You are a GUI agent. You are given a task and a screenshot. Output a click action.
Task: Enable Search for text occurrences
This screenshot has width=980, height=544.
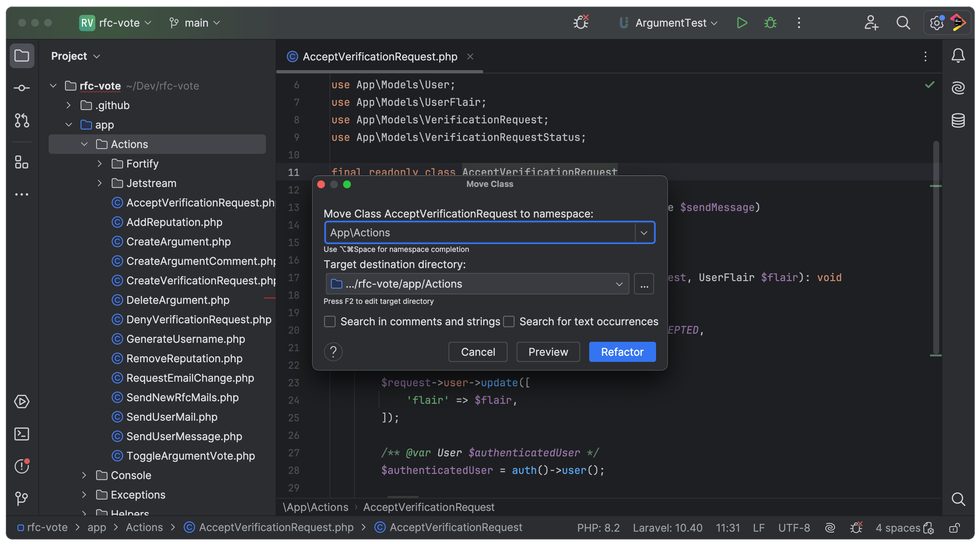click(x=508, y=321)
